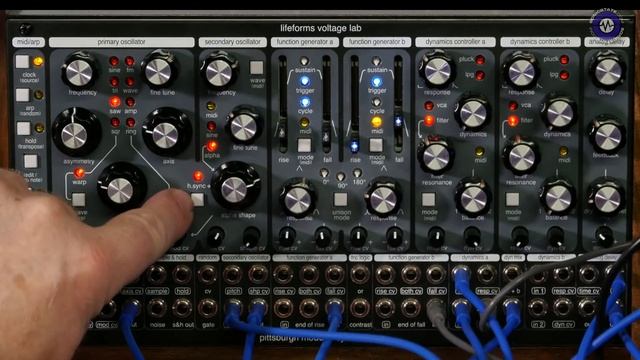This screenshot has height=360, width=640.
Task: Adjust function generator b response knob
Action: click(383, 200)
